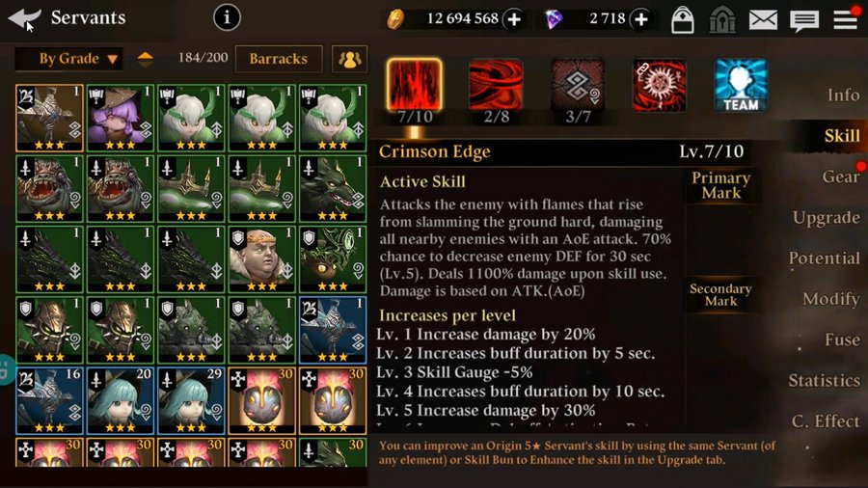Add gold with the plus button
This screenshot has width=868, height=488.
(x=514, y=19)
